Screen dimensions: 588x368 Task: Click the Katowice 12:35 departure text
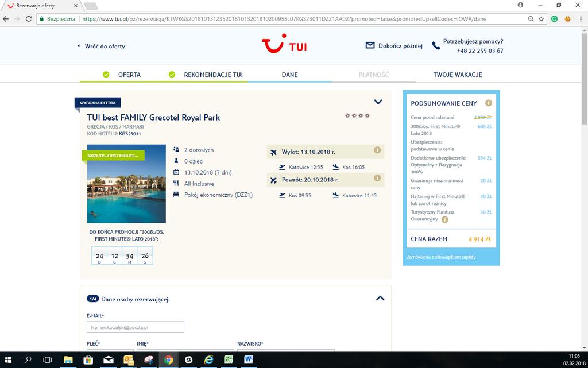pos(305,167)
